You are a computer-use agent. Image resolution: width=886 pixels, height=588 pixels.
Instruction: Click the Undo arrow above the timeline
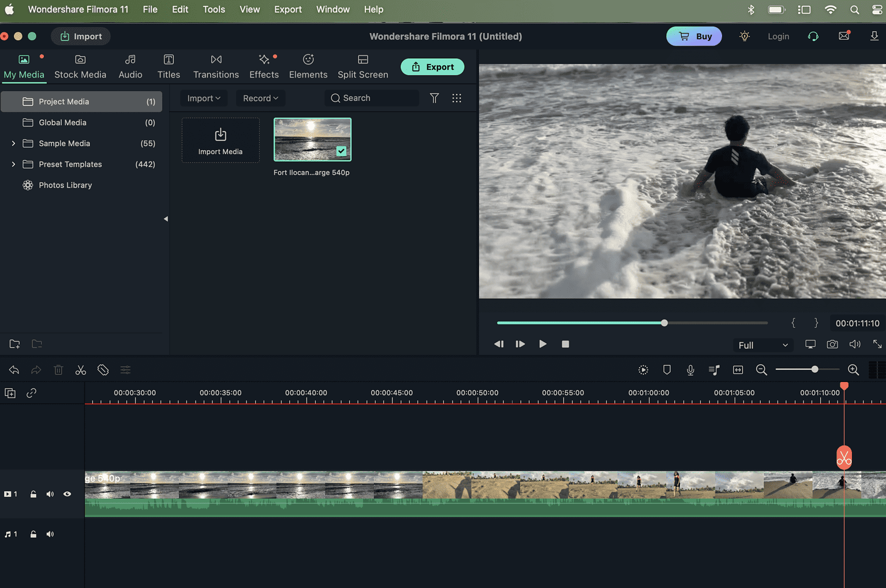click(14, 369)
